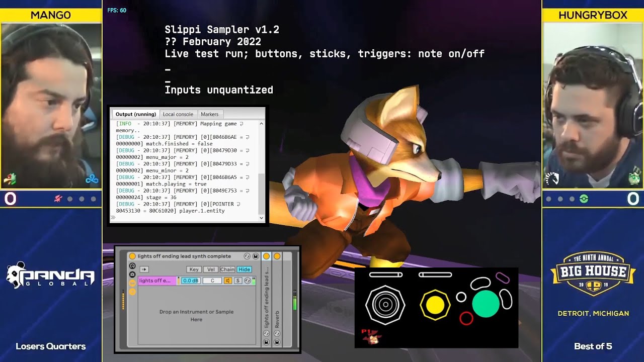Open the rack's snapshot camera icon
Screen dimensions: 644x362
(132, 275)
